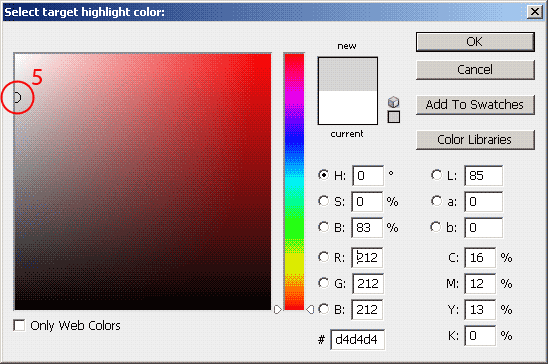Image resolution: width=548 pixels, height=364 pixels.
Task: Select the G green radio button
Action: pos(324,283)
